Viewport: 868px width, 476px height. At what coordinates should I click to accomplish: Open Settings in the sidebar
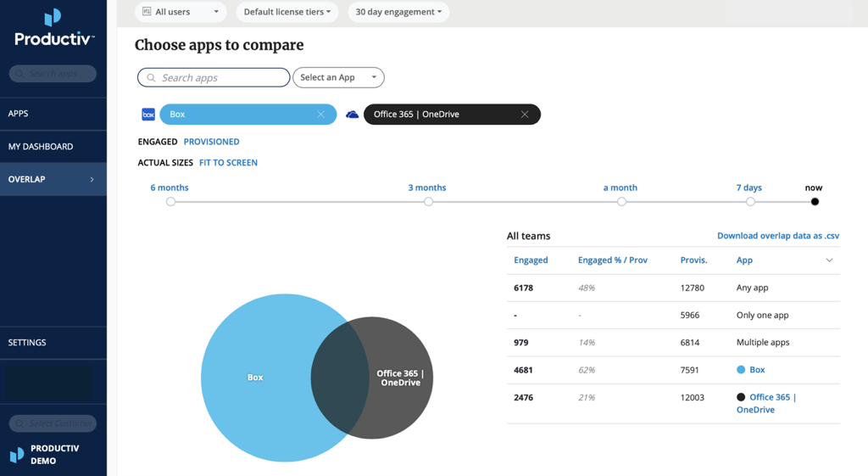(x=53, y=343)
